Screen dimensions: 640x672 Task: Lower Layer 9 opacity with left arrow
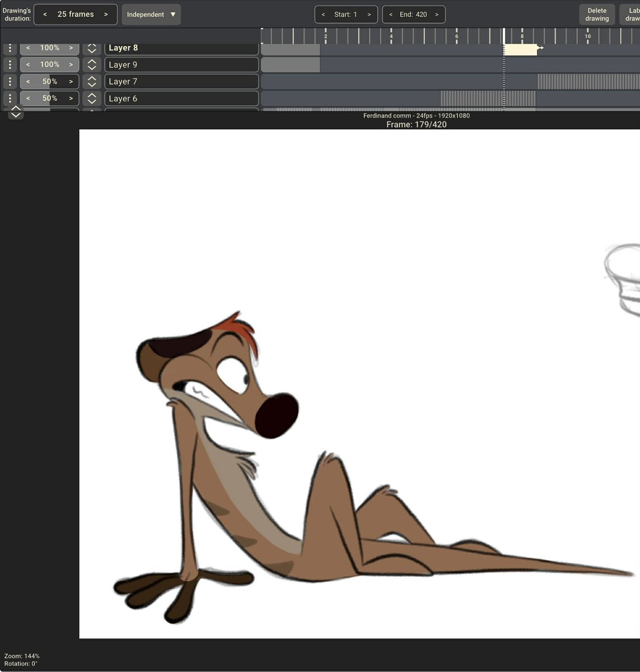coord(28,64)
